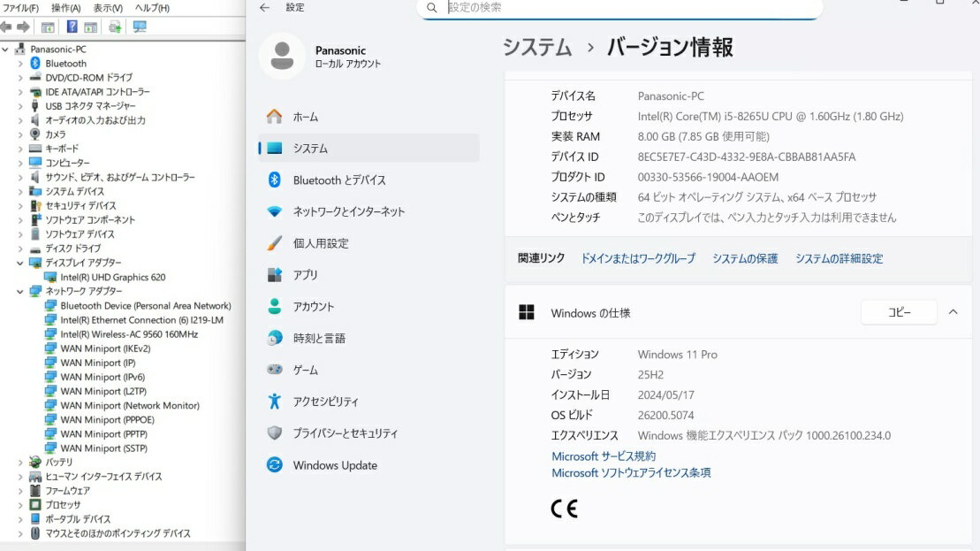The height and width of the screenshot is (551, 980).
Task: Expand the バッテリ device category
Action: click(20, 462)
